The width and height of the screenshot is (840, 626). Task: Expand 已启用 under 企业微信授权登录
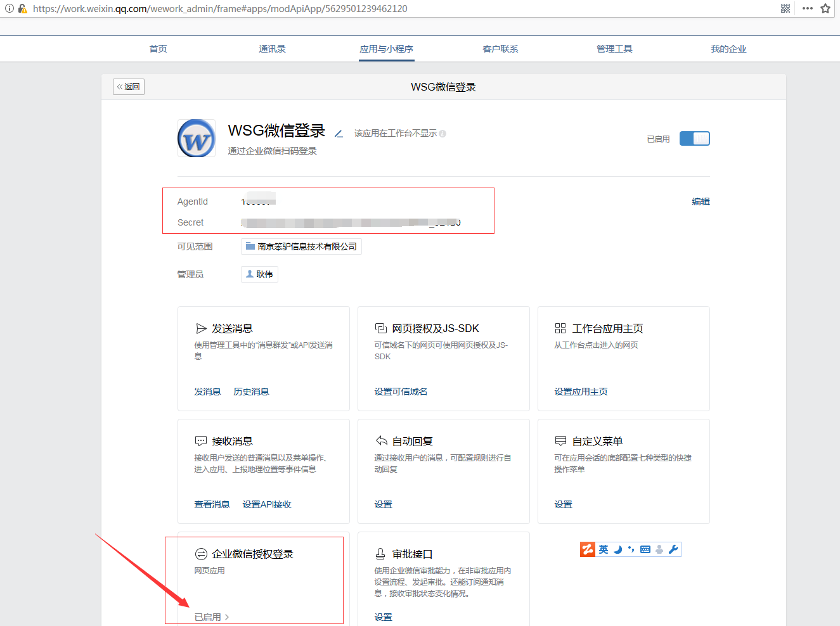pyautogui.click(x=212, y=617)
